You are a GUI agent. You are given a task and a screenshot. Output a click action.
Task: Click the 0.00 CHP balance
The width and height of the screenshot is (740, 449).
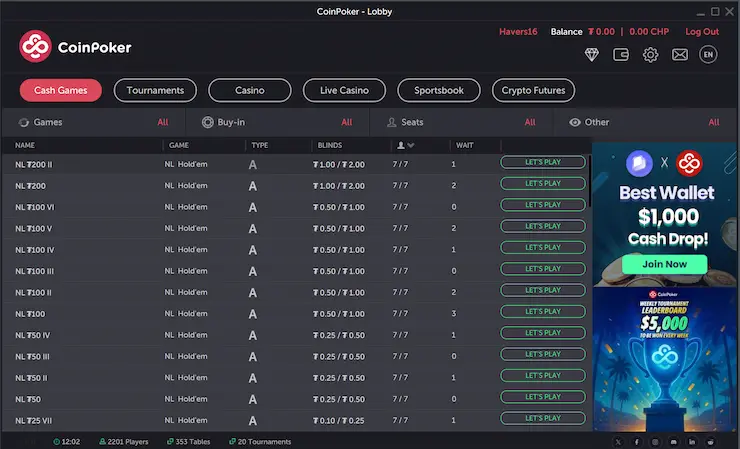(x=649, y=32)
